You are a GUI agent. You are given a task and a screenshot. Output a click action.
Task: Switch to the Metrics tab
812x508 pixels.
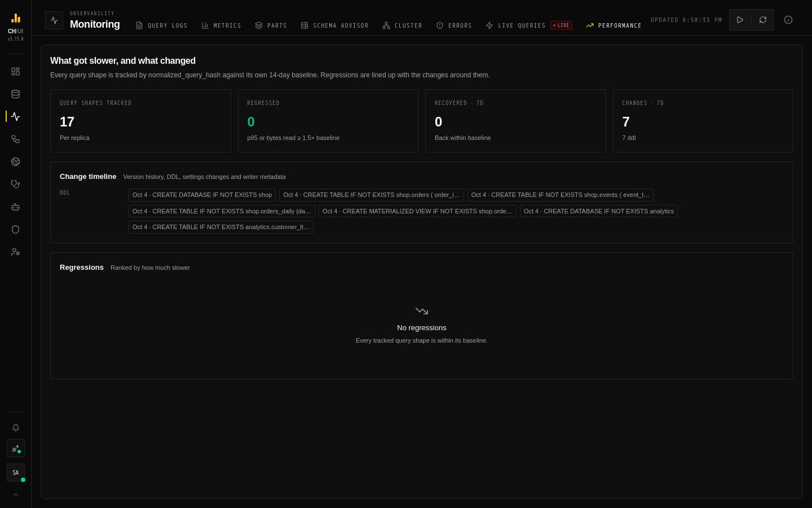click(x=221, y=25)
